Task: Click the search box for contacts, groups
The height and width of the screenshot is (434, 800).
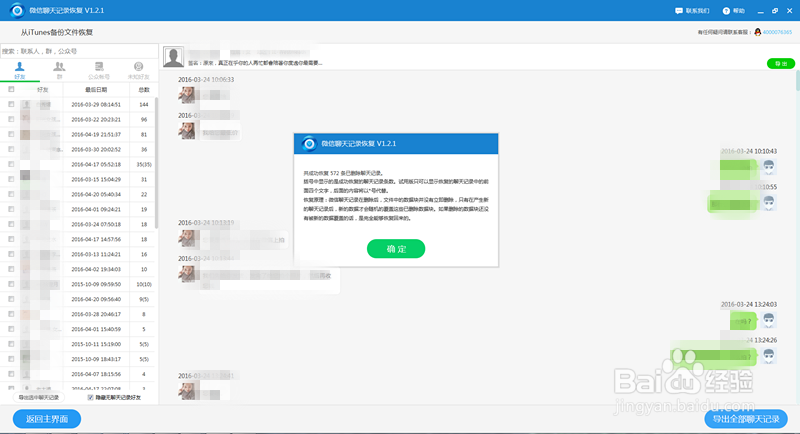Action: coord(79,51)
